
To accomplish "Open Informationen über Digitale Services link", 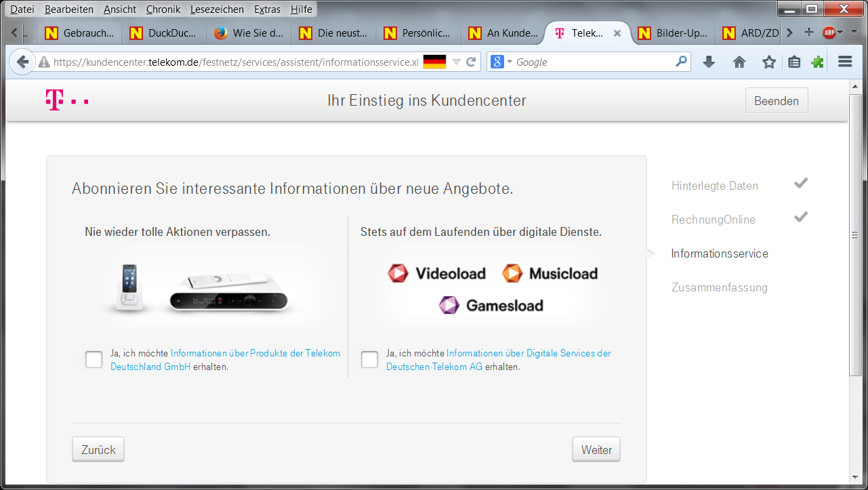I will tap(499, 360).
